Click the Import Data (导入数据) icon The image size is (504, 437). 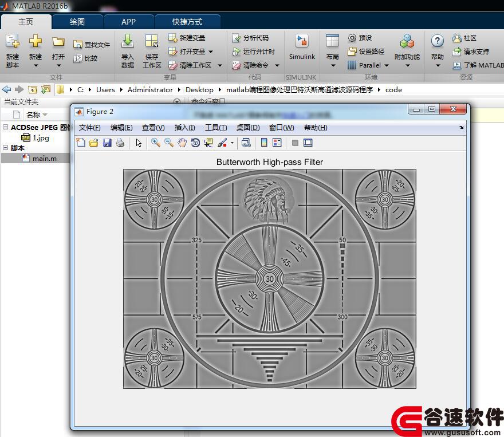tap(128, 41)
